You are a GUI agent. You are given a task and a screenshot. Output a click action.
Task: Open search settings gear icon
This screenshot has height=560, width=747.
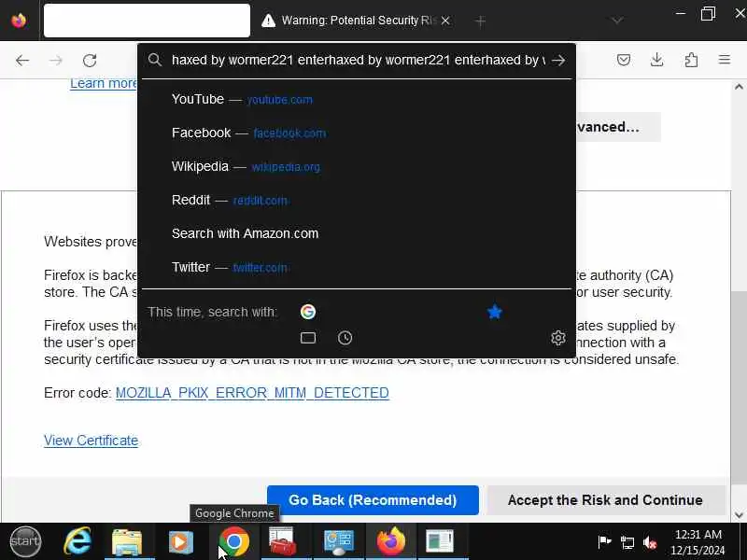557,338
